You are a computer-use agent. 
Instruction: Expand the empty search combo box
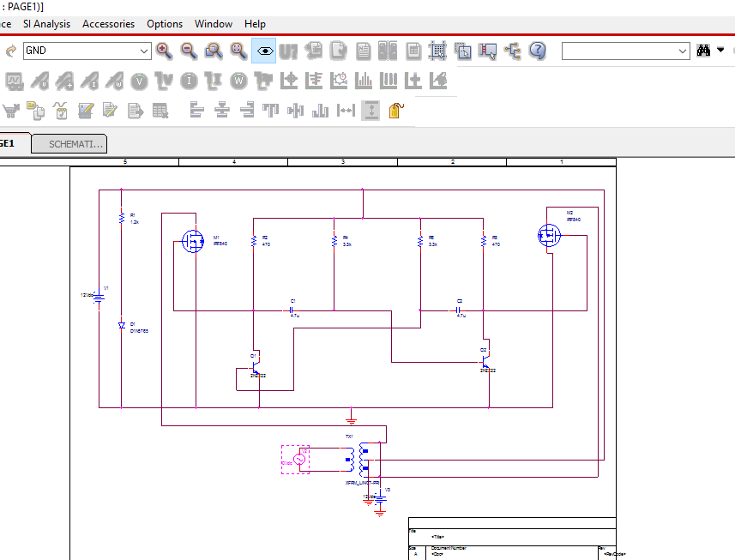point(626,51)
